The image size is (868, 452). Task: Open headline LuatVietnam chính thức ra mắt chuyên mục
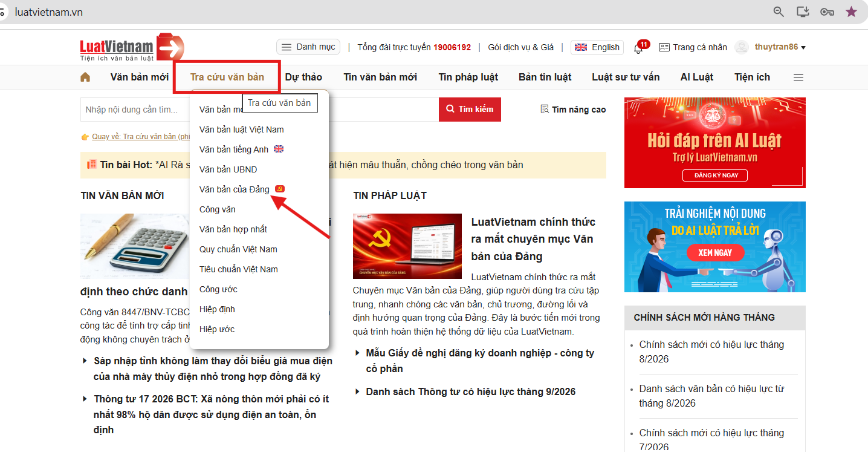(533, 239)
